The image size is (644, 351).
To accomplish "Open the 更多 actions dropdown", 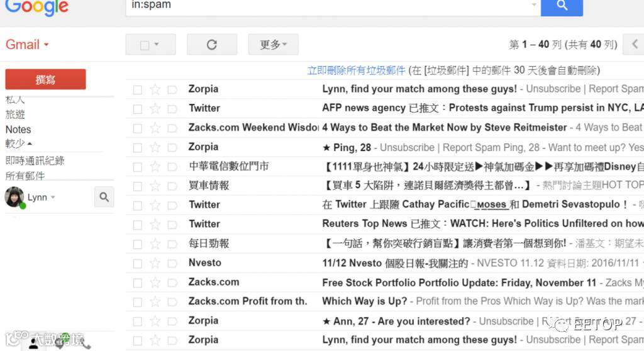I will (273, 45).
